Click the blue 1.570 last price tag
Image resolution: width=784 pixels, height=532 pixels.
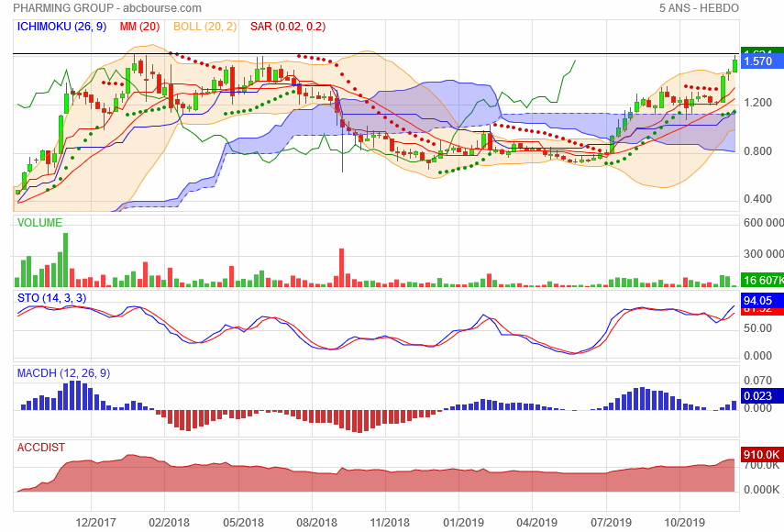pyautogui.click(x=763, y=61)
